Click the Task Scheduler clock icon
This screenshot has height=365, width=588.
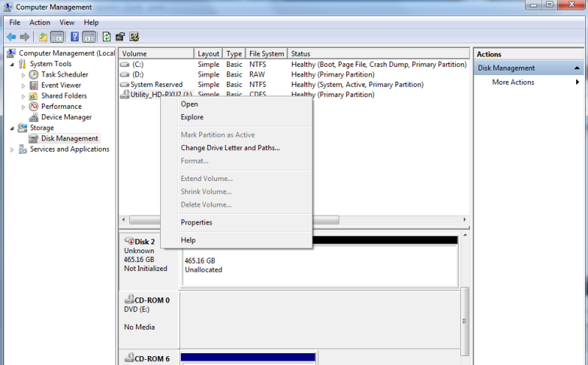click(34, 74)
